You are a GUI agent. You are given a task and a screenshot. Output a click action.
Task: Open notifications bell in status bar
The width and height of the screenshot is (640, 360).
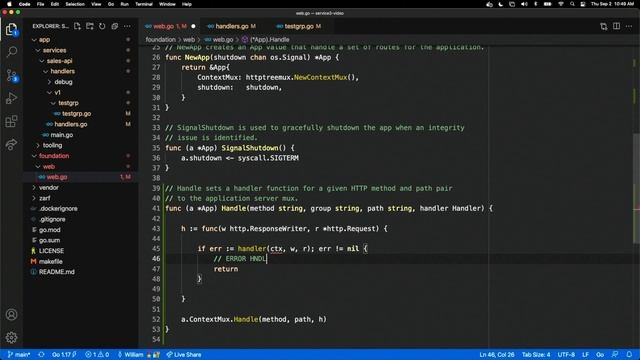tap(629, 355)
